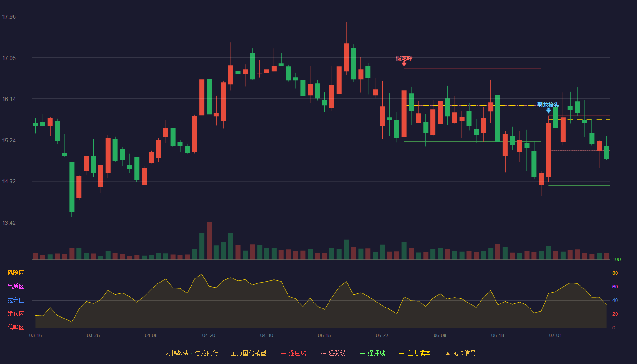
Task: Click the 15.24 price axis label
Action: 9,141
